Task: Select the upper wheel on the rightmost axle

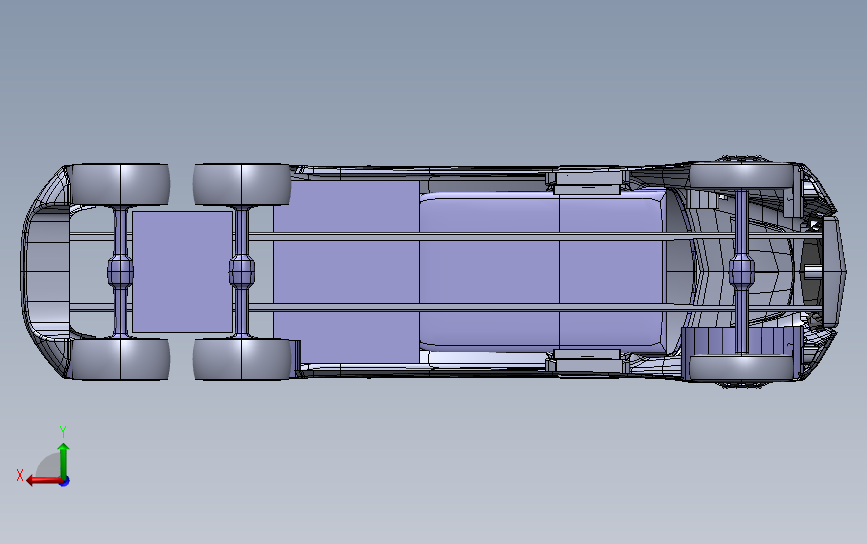Action: coord(741,176)
